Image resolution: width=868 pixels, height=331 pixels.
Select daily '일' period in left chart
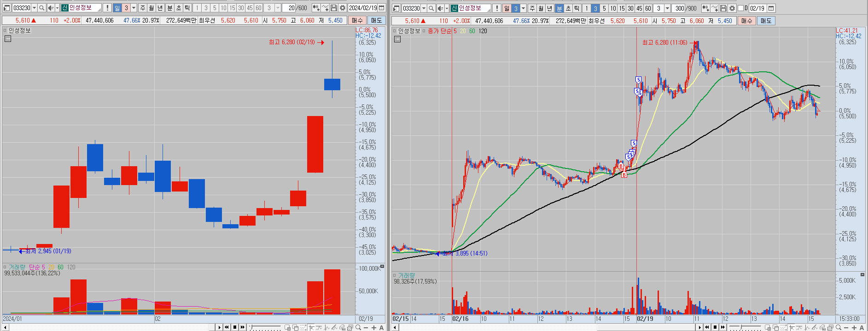tap(117, 8)
